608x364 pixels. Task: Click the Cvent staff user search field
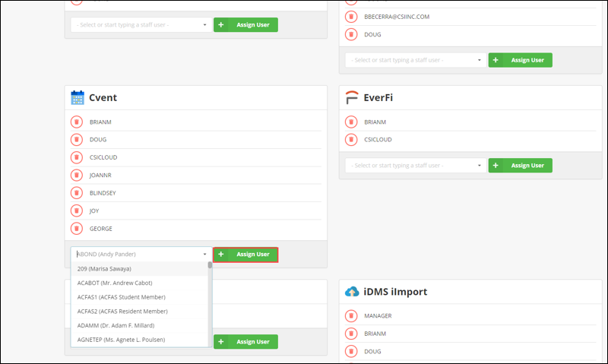(x=137, y=255)
